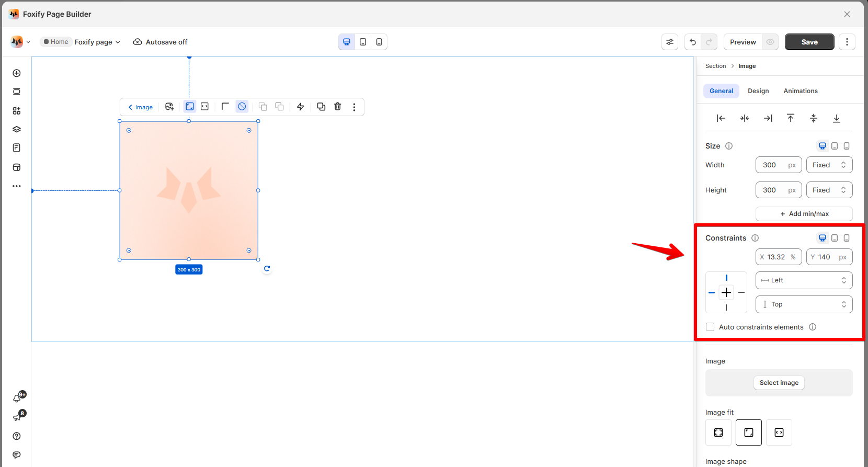Select tablet device for Size settings
868x467 pixels.
coord(835,146)
